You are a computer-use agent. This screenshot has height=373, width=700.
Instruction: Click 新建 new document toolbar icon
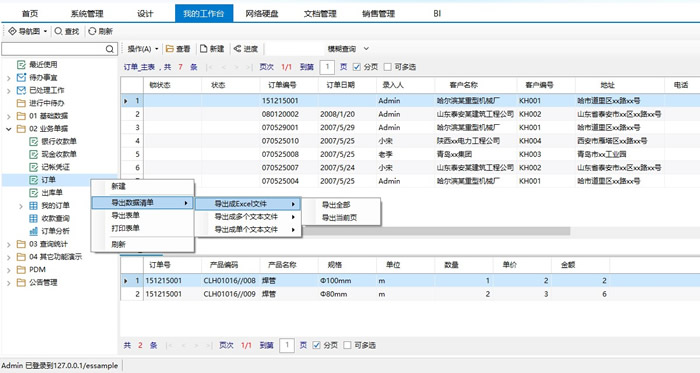tap(204, 49)
